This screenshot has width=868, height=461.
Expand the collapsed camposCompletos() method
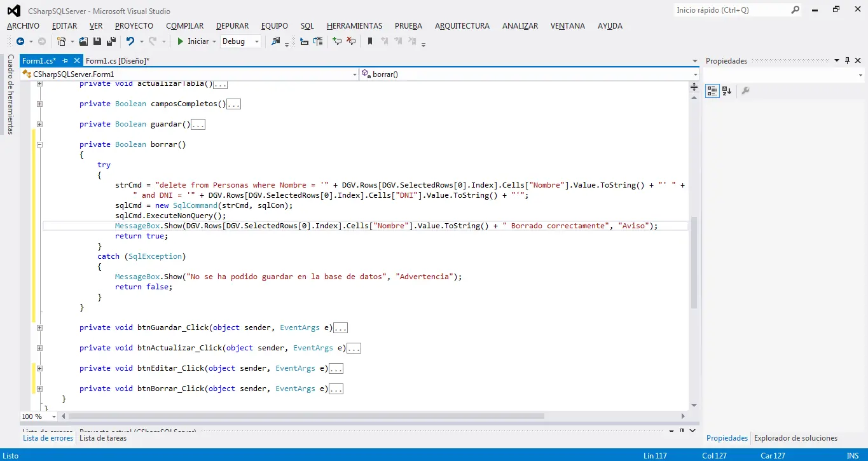[39, 104]
